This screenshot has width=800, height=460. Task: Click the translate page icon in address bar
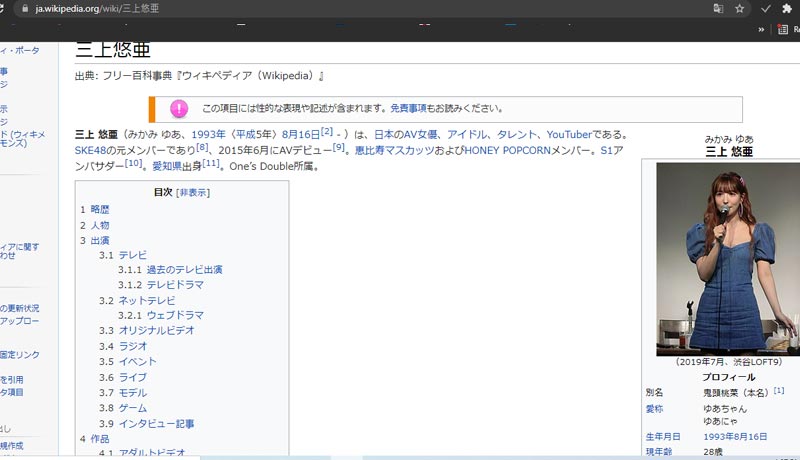click(x=718, y=9)
